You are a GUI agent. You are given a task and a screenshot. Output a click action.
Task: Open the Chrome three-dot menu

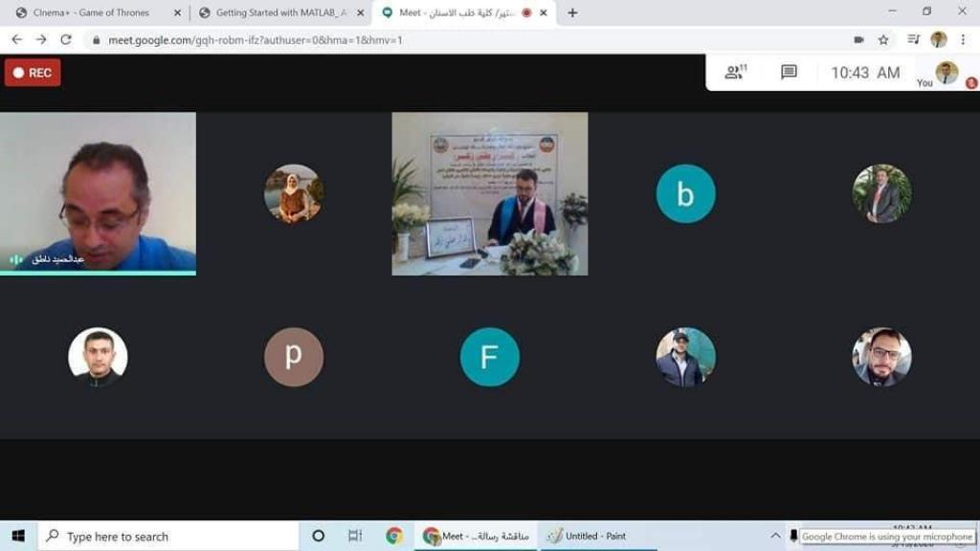click(963, 40)
